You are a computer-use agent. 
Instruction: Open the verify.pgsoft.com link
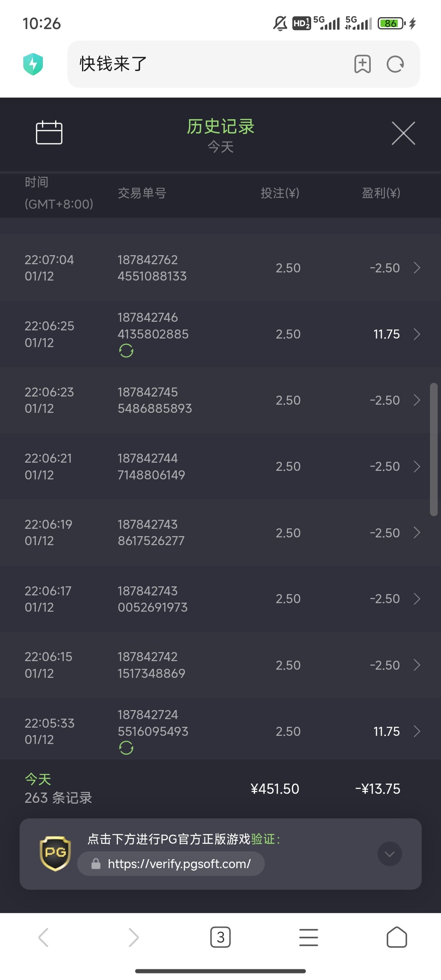[x=179, y=864]
